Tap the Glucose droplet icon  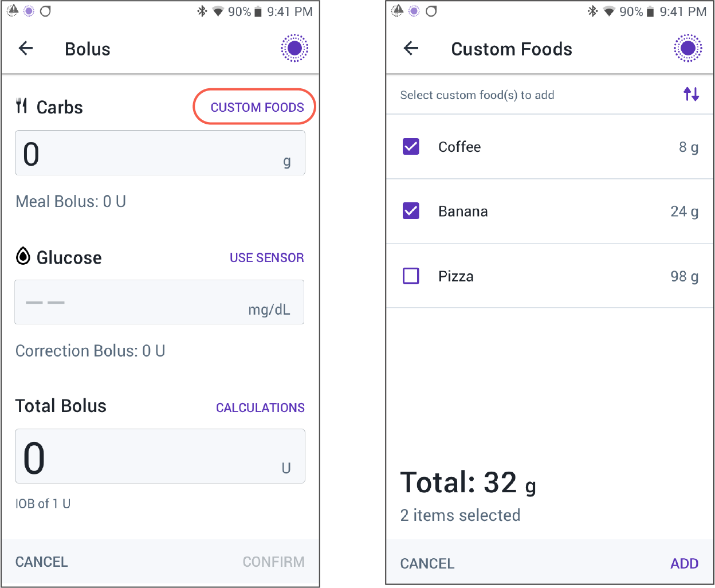[x=23, y=256]
